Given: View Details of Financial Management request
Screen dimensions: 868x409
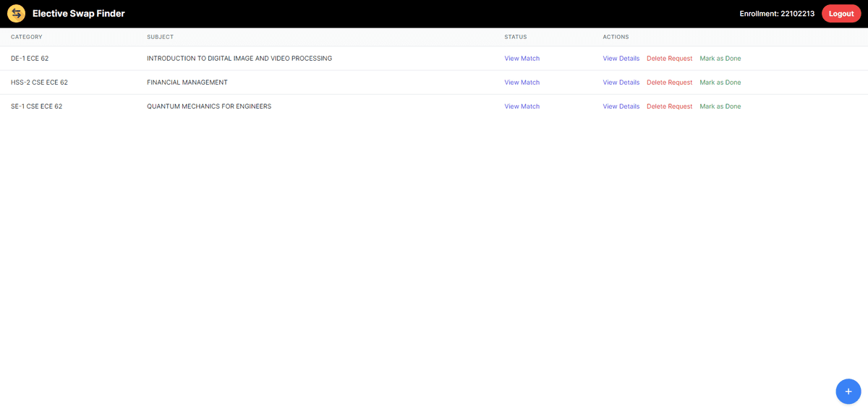Looking at the screenshot, I should 621,83.
